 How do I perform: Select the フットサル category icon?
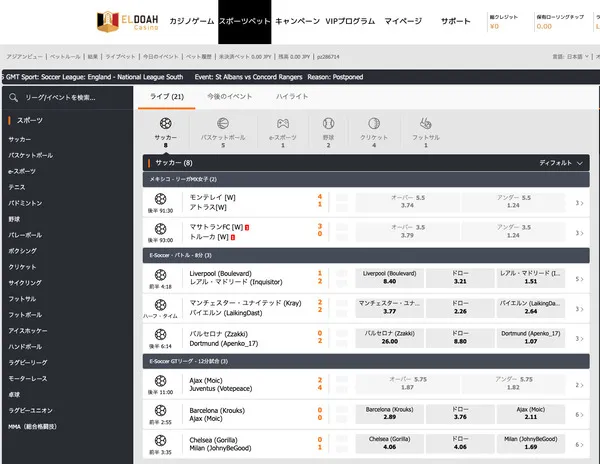coord(426,125)
